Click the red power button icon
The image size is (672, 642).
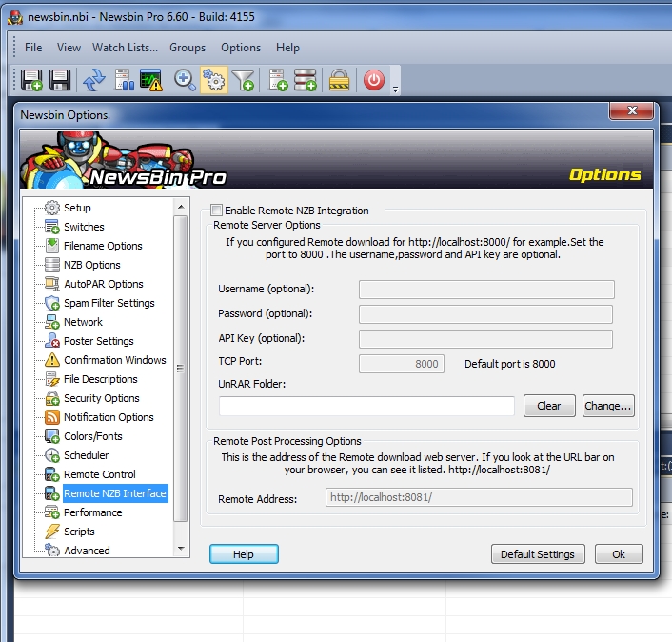374,80
